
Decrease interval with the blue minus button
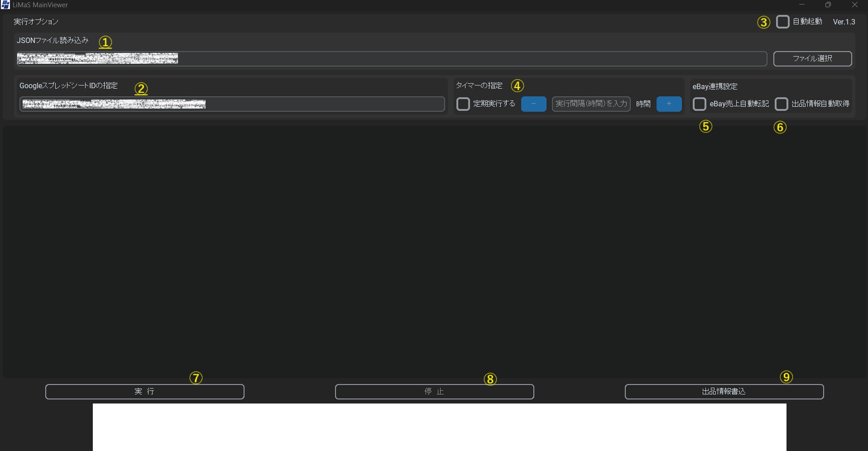coord(533,104)
